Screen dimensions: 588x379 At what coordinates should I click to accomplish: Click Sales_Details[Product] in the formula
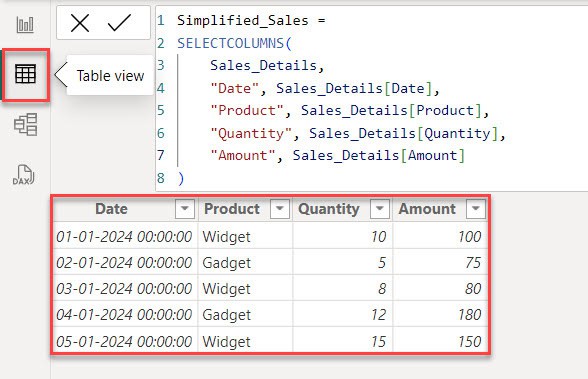[x=392, y=111]
